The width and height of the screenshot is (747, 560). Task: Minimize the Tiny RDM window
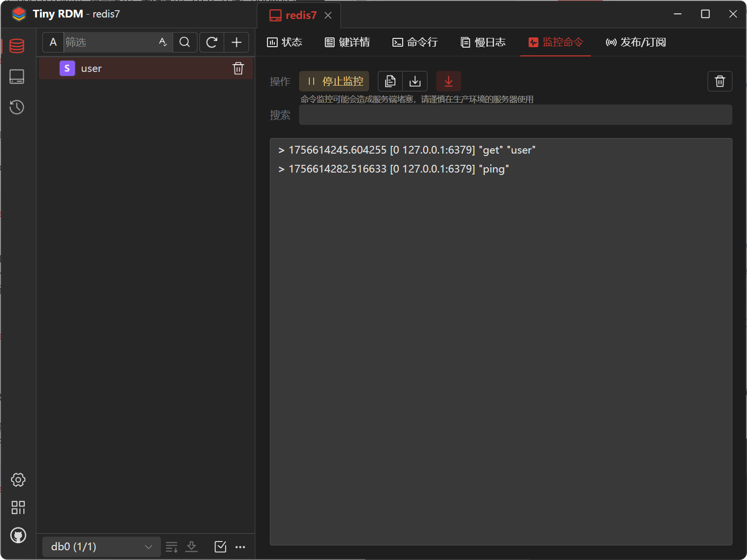pos(677,14)
